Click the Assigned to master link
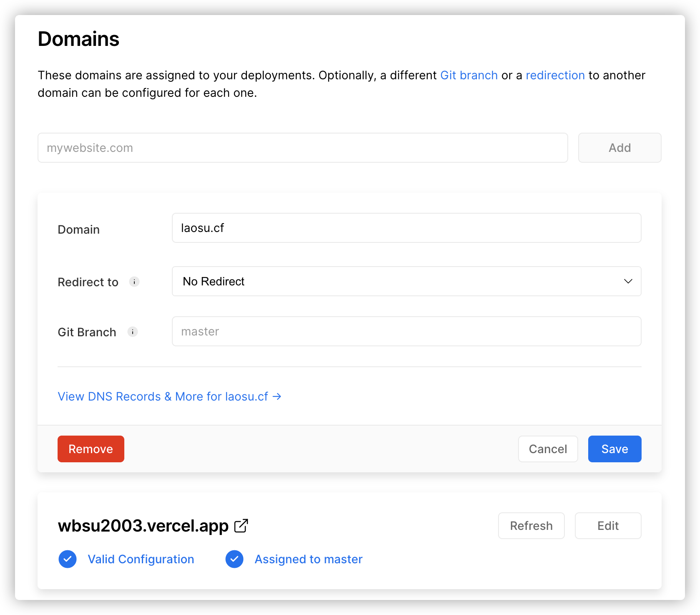This screenshot has width=700, height=615. click(309, 559)
